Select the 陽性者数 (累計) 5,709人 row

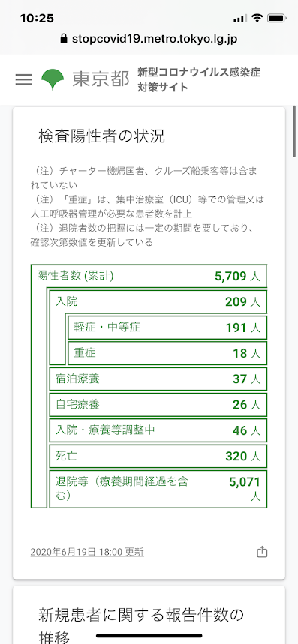149,276
